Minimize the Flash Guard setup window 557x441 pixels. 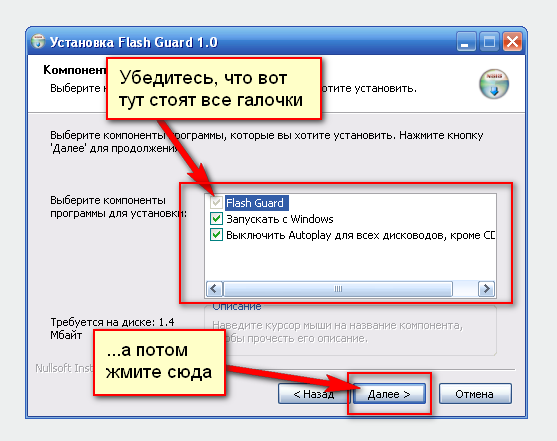pos(466,42)
